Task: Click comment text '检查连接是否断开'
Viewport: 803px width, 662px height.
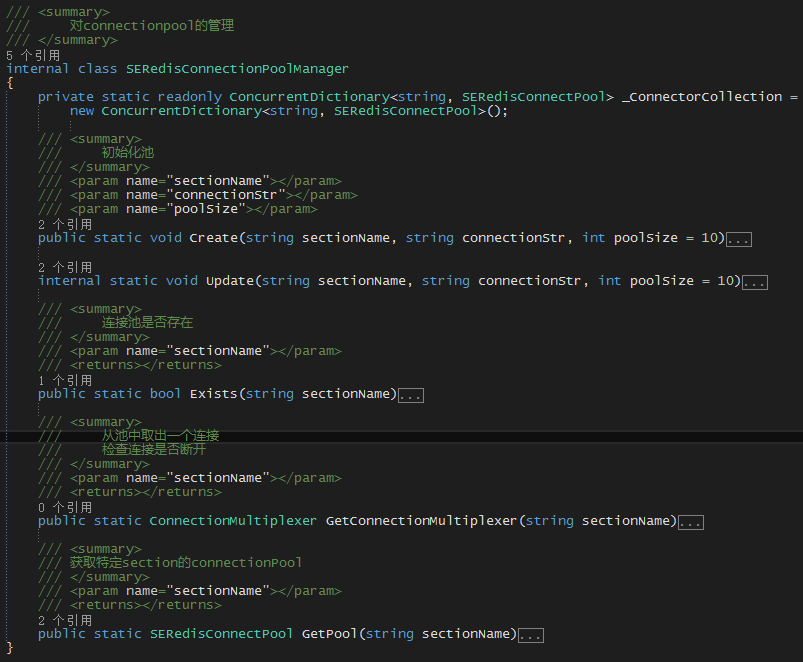Action: (154, 450)
